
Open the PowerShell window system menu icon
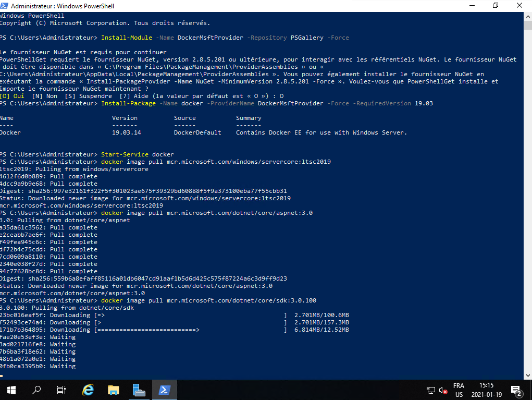click(x=5, y=6)
